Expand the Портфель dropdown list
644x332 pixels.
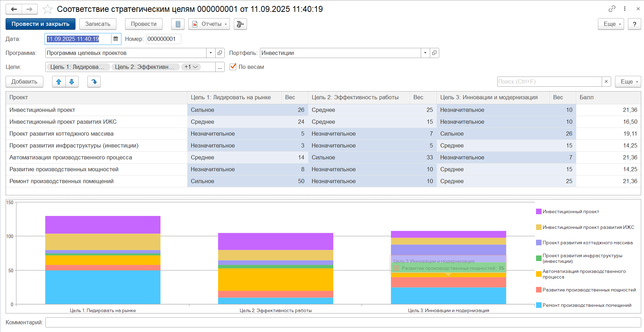click(425, 53)
